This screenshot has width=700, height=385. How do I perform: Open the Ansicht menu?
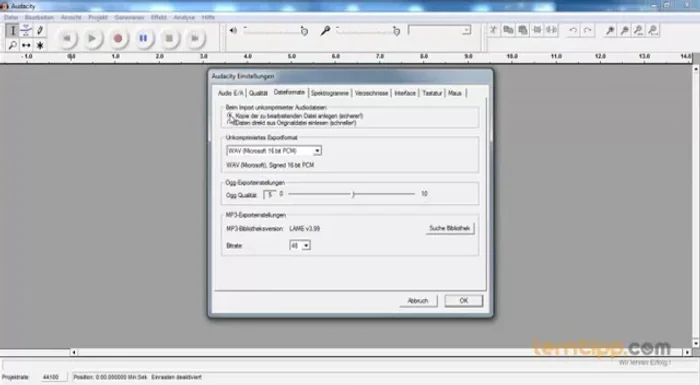tap(71, 17)
